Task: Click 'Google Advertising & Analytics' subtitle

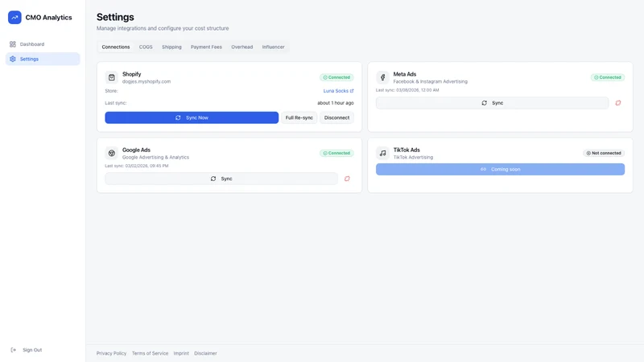Action: tap(155, 157)
